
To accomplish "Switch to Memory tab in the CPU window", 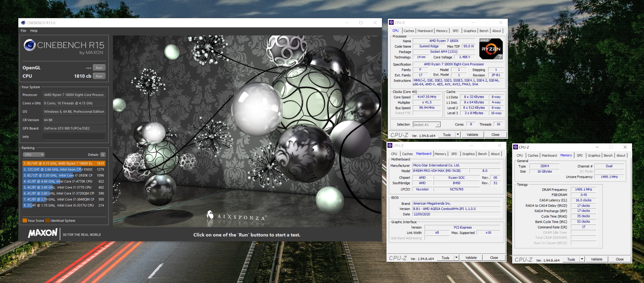I will 442,31.
